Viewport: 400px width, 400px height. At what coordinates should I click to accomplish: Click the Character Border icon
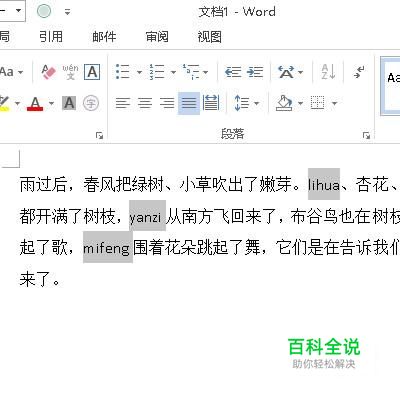click(92, 72)
